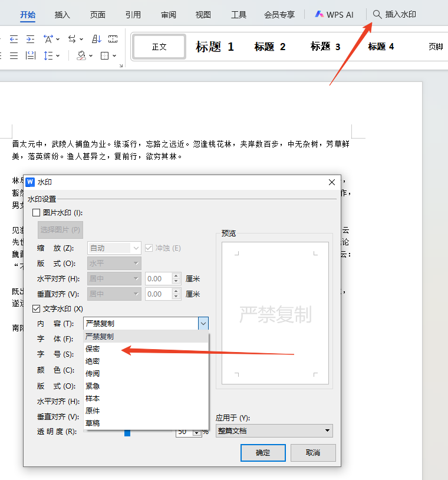This screenshot has width=448, height=480.
Task: Click the 确定 button
Action: click(x=263, y=453)
